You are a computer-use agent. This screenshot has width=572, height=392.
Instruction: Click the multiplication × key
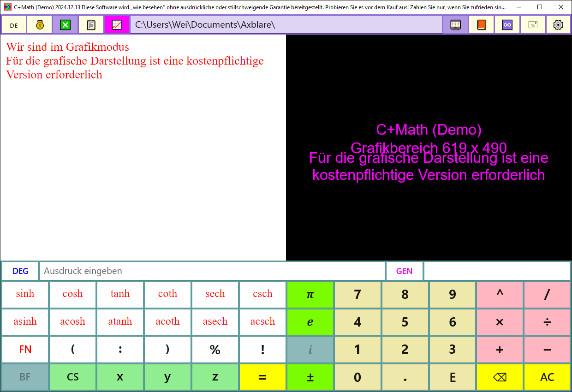500,322
